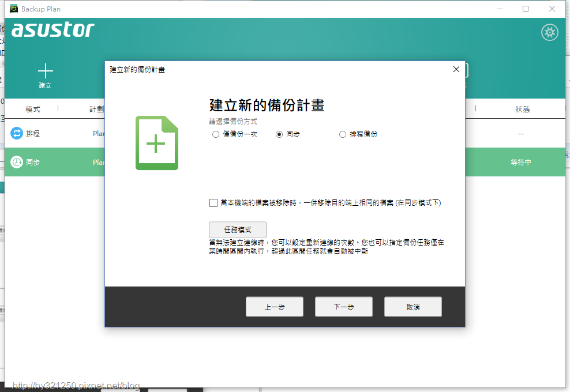Go back with 上一步 button
The width and height of the screenshot is (570, 392).
tap(275, 307)
